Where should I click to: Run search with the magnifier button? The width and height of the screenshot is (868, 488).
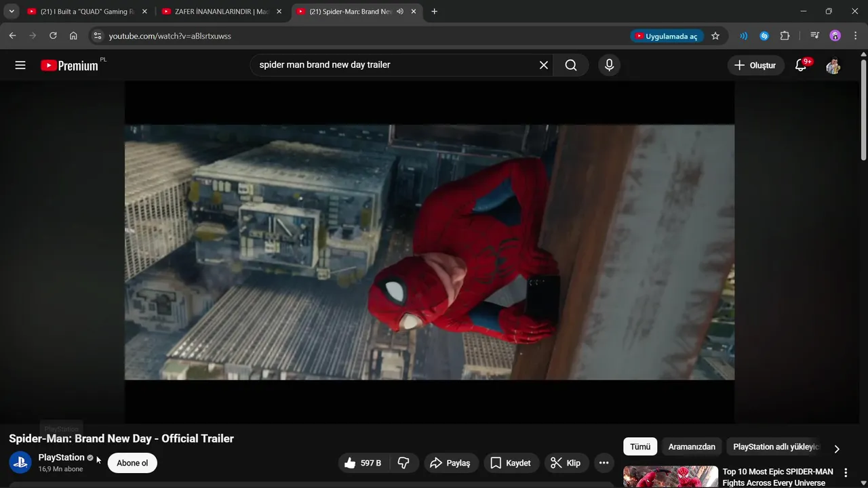pos(571,65)
